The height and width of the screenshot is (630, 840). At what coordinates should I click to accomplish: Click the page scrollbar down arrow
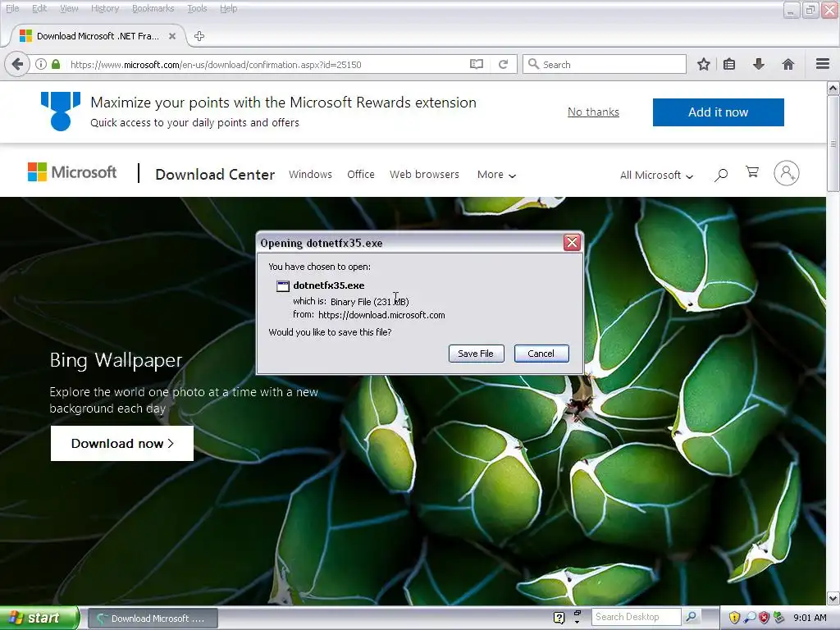(833, 598)
